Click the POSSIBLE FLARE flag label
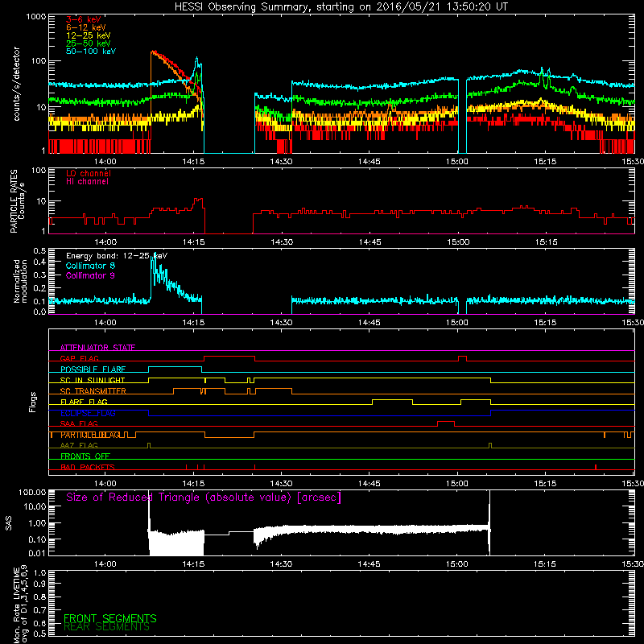The image size is (644, 644). coord(93,369)
